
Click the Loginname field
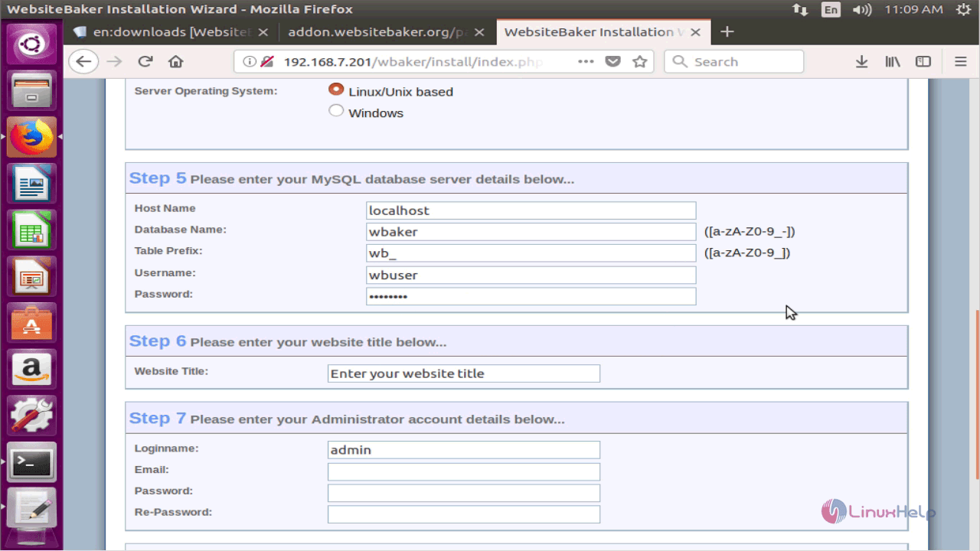[x=464, y=450]
